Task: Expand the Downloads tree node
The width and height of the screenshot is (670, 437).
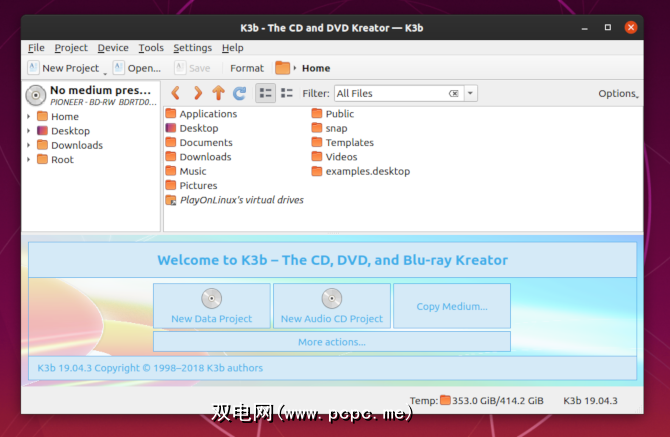Action: click(28, 145)
